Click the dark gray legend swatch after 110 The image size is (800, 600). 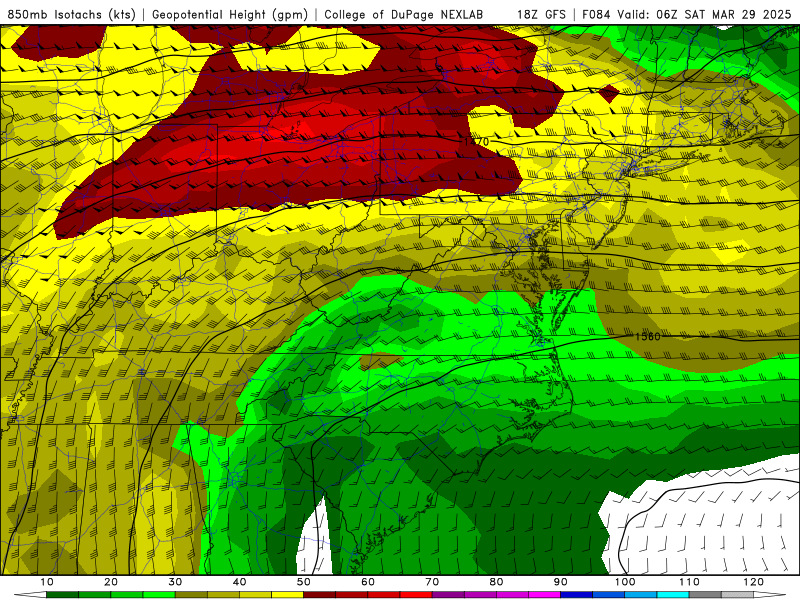[x=705, y=595]
